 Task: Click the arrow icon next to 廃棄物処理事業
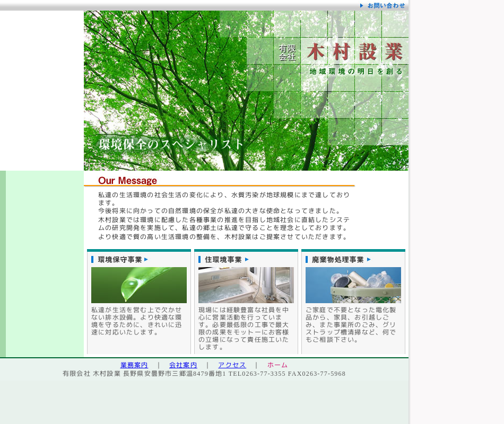click(x=369, y=259)
